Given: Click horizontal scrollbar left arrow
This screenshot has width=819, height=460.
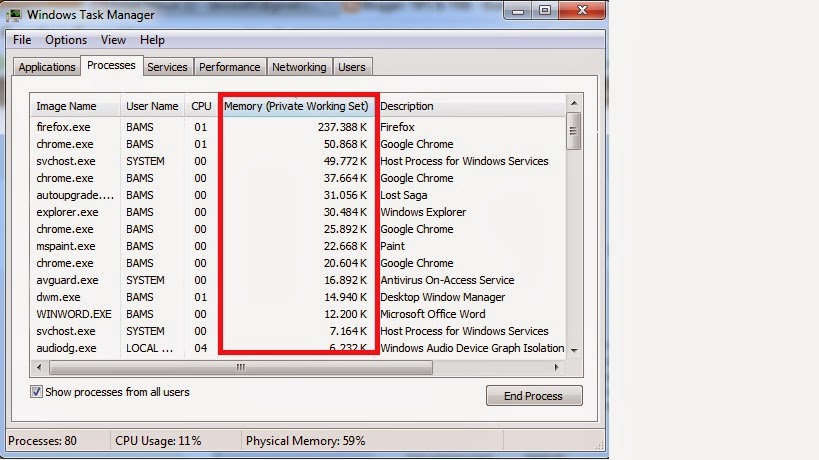Looking at the screenshot, I should click(x=39, y=367).
